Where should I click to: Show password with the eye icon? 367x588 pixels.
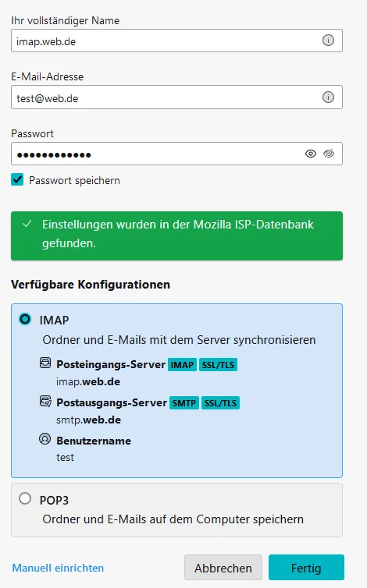(x=310, y=154)
